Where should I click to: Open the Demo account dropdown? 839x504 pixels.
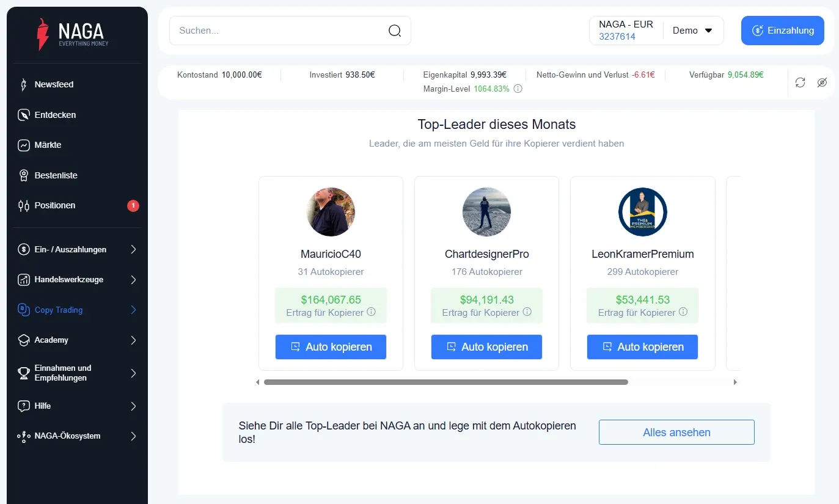(693, 31)
